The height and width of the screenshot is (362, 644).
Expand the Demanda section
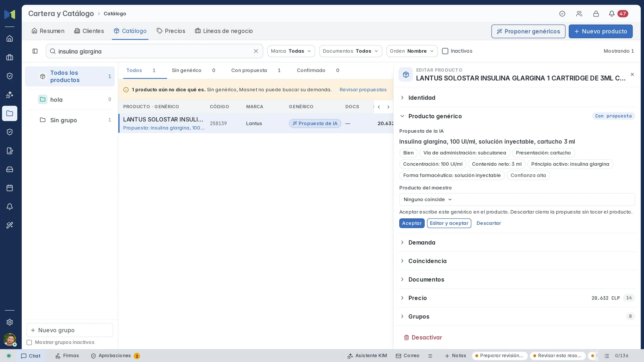[x=517, y=243]
